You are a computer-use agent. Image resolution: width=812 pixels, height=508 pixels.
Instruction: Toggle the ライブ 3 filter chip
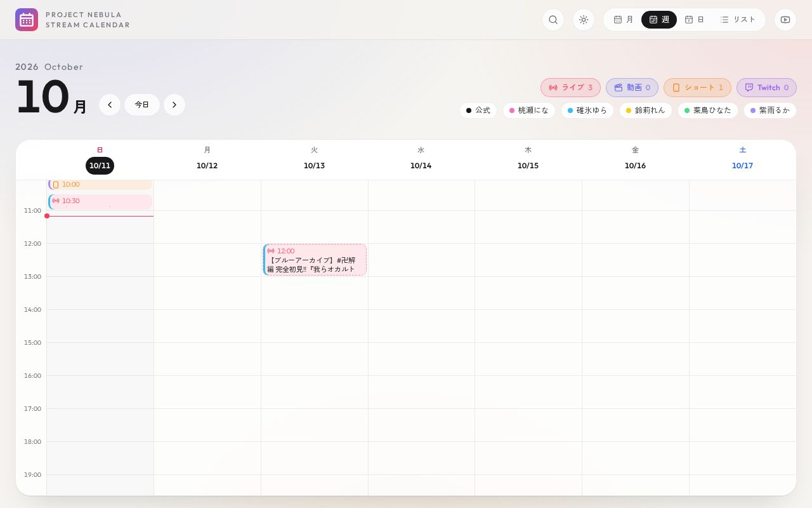(x=570, y=88)
